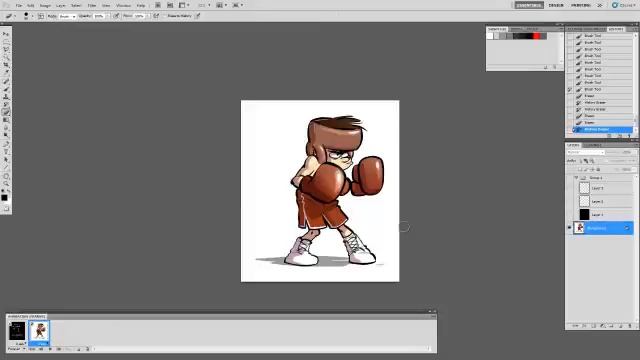Select the first animation frame thumbnail

[17, 331]
